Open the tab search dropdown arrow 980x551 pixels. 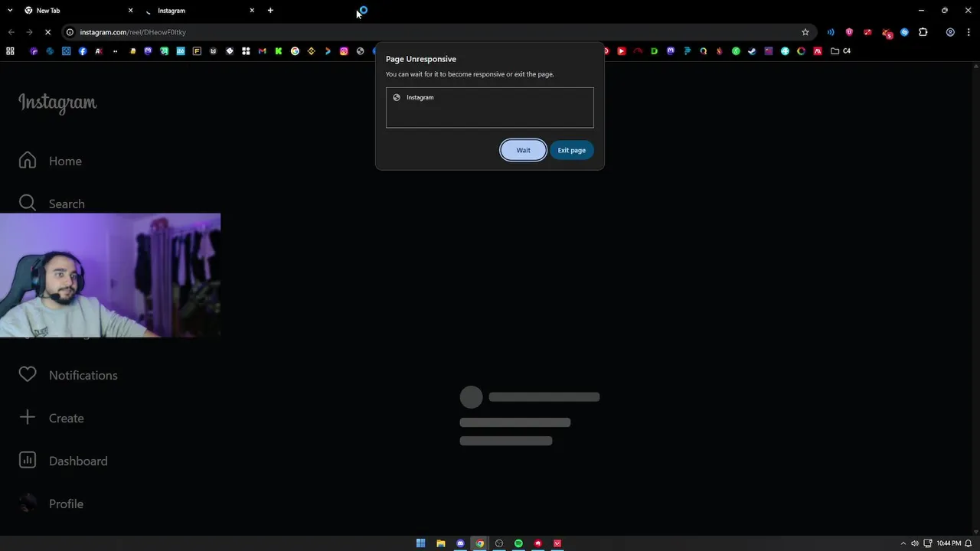[10, 11]
